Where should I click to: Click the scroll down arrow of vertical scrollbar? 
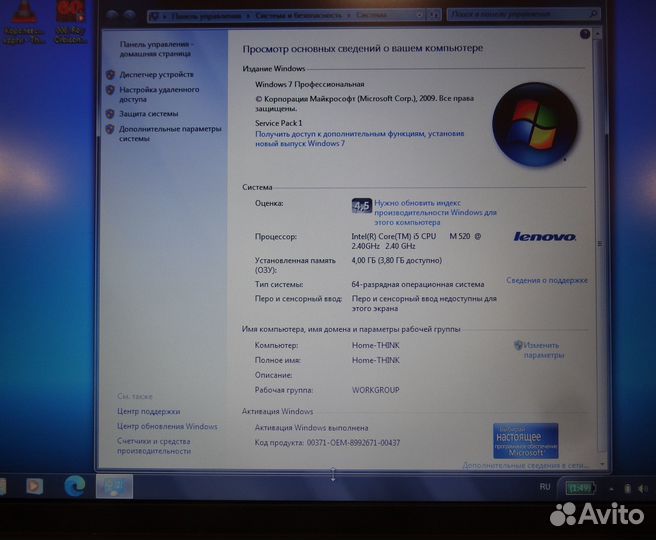click(x=602, y=465)
